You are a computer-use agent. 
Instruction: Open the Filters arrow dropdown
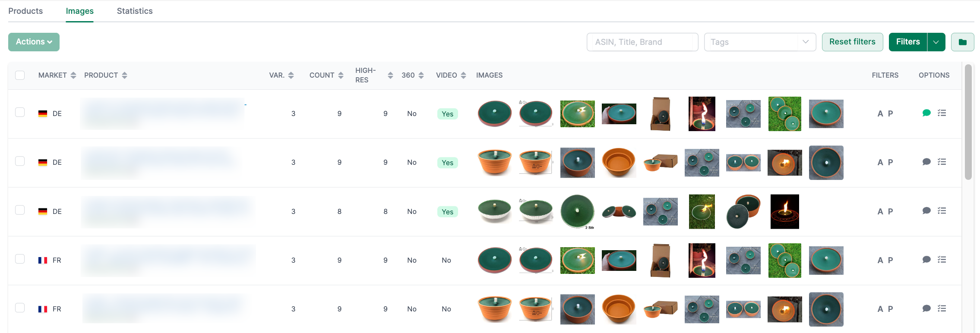tap(936, 42)
